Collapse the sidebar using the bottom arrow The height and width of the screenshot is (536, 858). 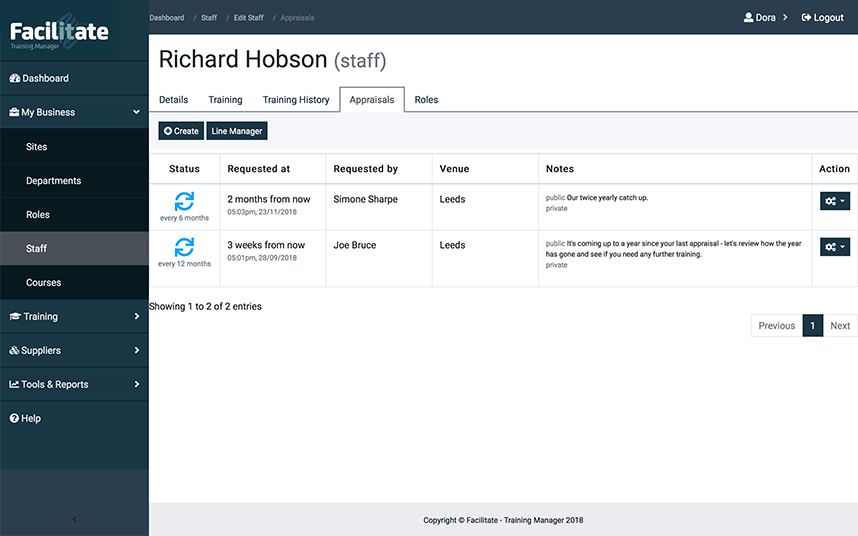[x=74, y=519]
